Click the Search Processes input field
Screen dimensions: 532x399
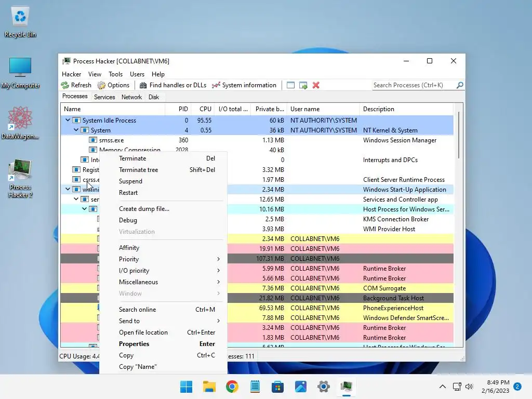click(414, 85)
